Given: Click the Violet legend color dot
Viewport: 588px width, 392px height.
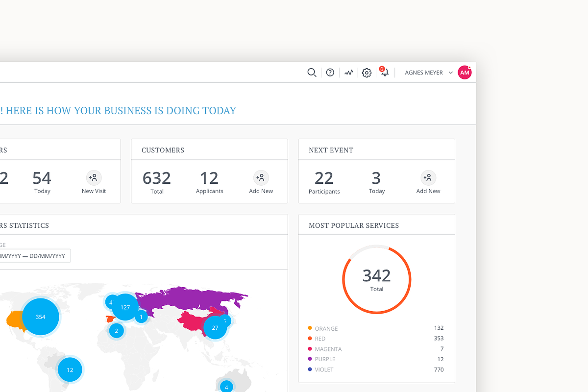Looking at the screenshot, I should pyautogui.click(x=310, y=369).
